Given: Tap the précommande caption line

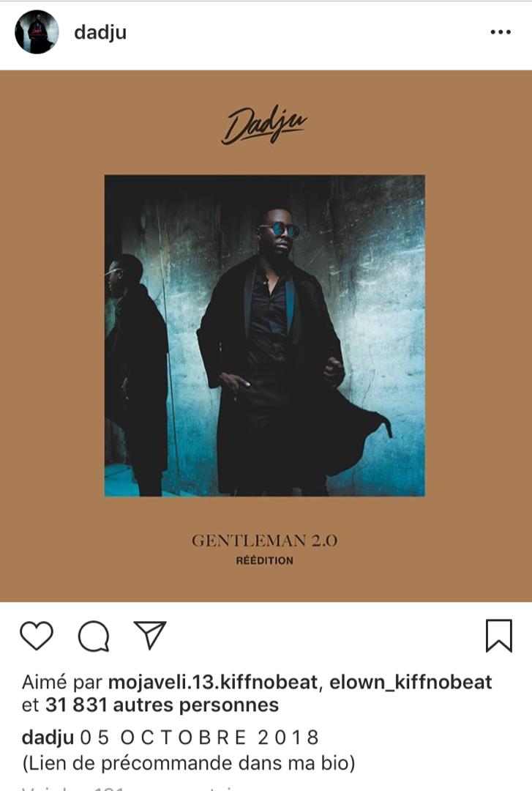Looking at the screenshot, I should pos(189,763).
